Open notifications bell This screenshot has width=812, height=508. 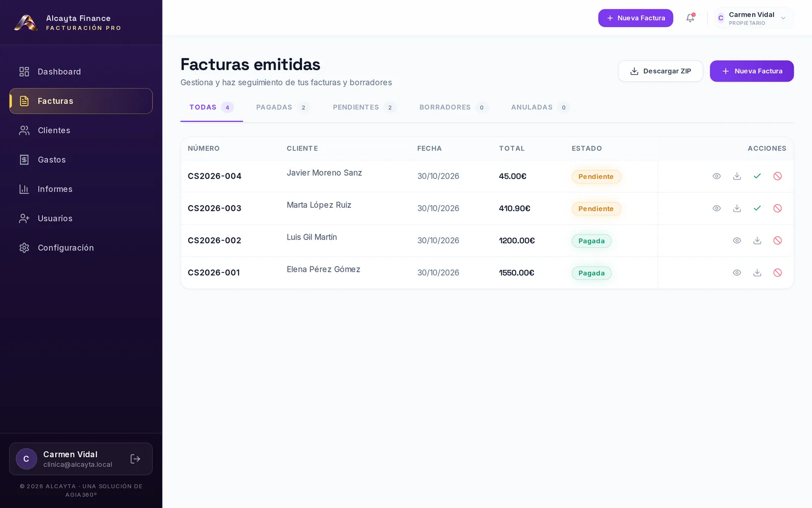click(690, 18)
